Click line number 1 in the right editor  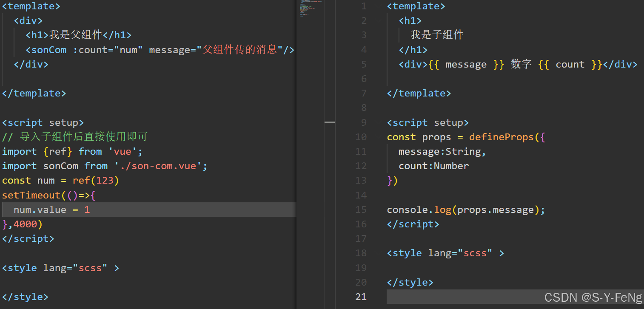click(363, 6)
